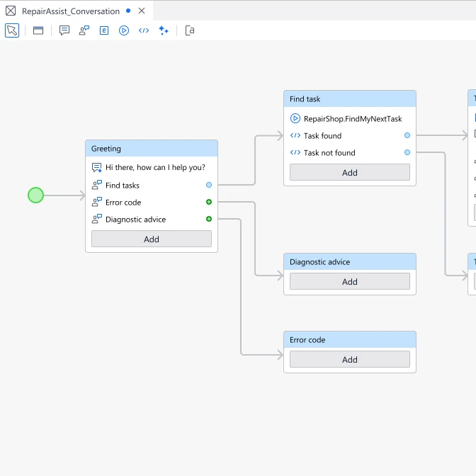Add an entity element from toolbar
The width and height of the screenshot is (476, 476).
click(104, 30)
